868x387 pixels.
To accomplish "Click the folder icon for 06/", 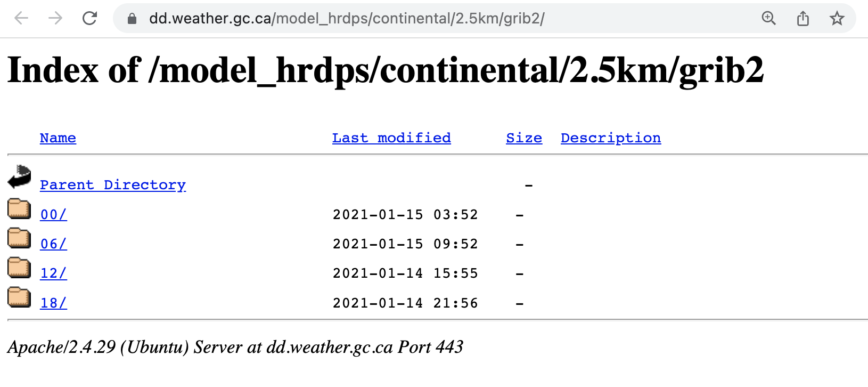I will pyautogui.click(x=19, y=238).
